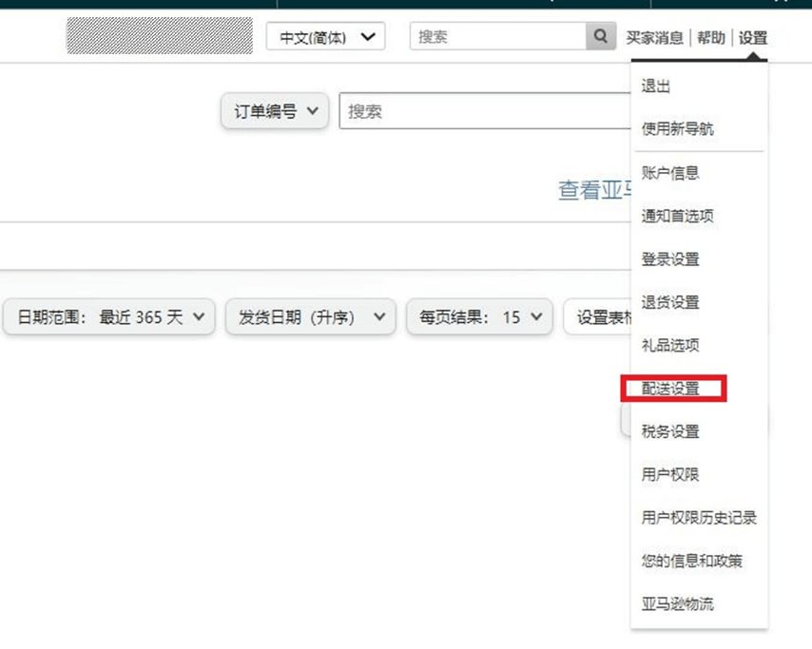Choose 用户权限历史记录 menu entry
Image resolution: width=812 pixels, height=649 pixels.
tap(699, 518)
